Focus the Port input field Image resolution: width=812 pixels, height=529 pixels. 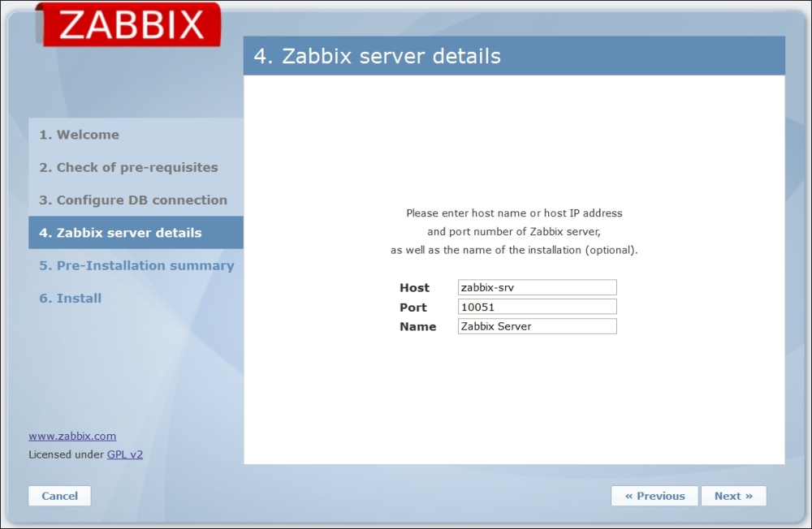point(537,307)
